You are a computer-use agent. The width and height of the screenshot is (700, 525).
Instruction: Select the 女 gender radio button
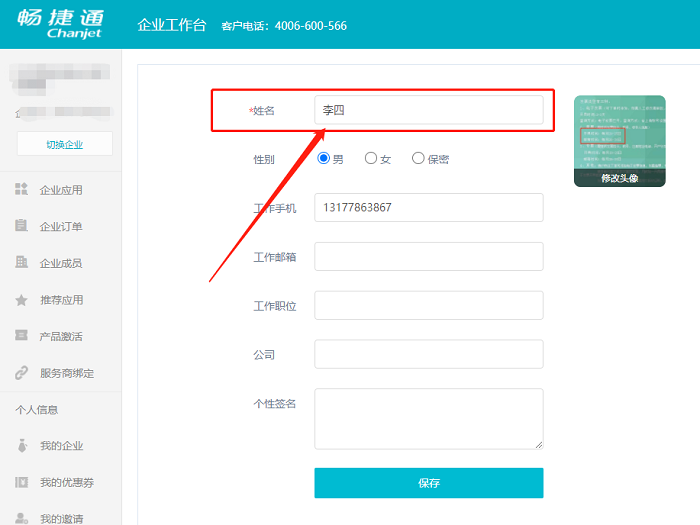(x=371, y=158)
